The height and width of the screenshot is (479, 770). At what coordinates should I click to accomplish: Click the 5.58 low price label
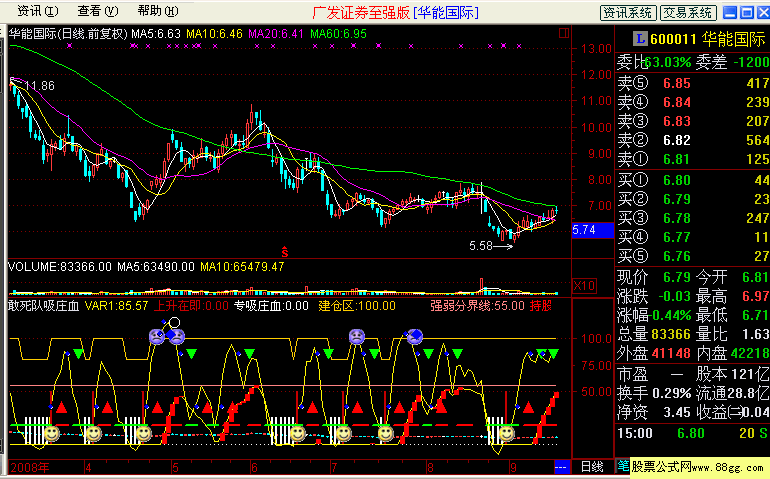coord(481,246)
